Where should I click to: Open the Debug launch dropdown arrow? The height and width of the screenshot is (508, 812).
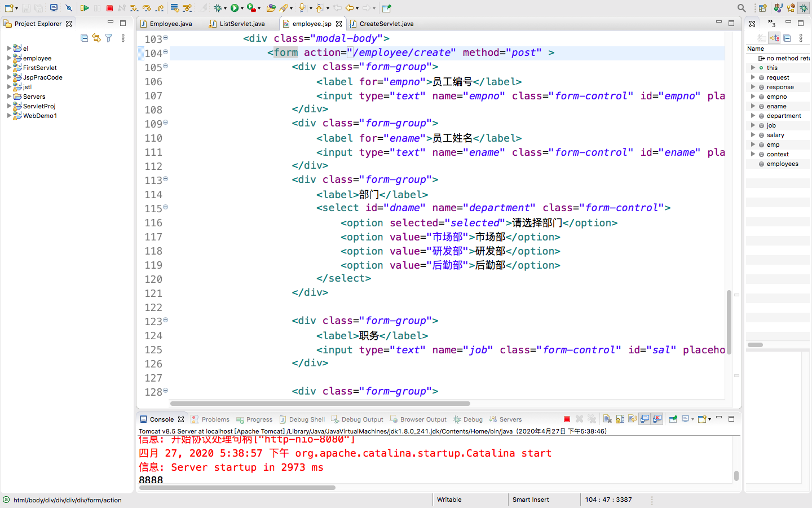point(225,8)
